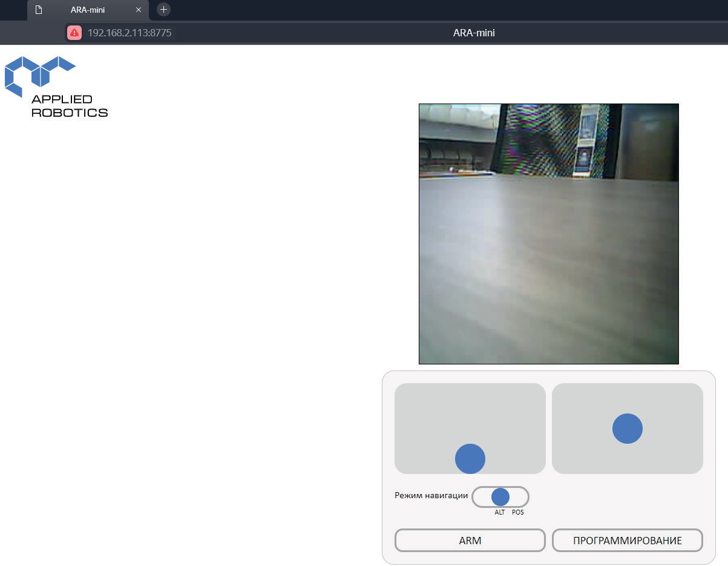Click the empty gray area of the left joystick pad

436,412
